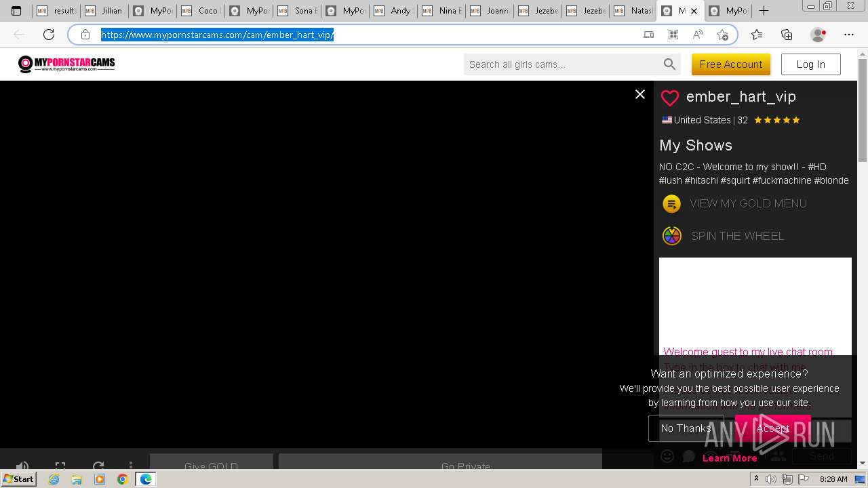Add this page to favorites
868x488 pixels.
[722, 35]
